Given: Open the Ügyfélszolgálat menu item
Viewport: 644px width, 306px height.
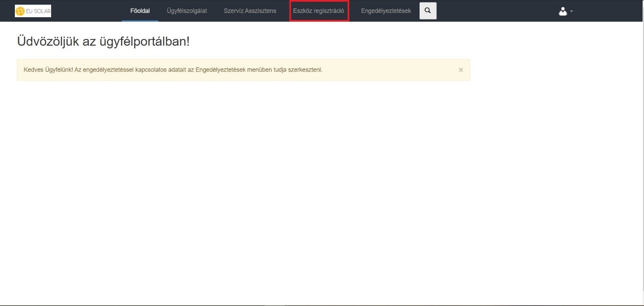Looking at the screenshot, I should pyautogui.click(x=187, y=11).
